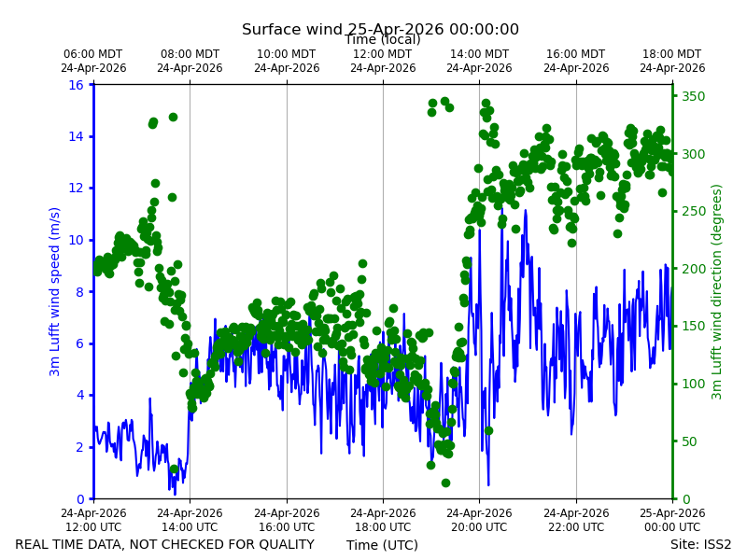Click the 25-Apr-2026 00:00 UTC label
The image size is (747, 560).
click(671, 520)
